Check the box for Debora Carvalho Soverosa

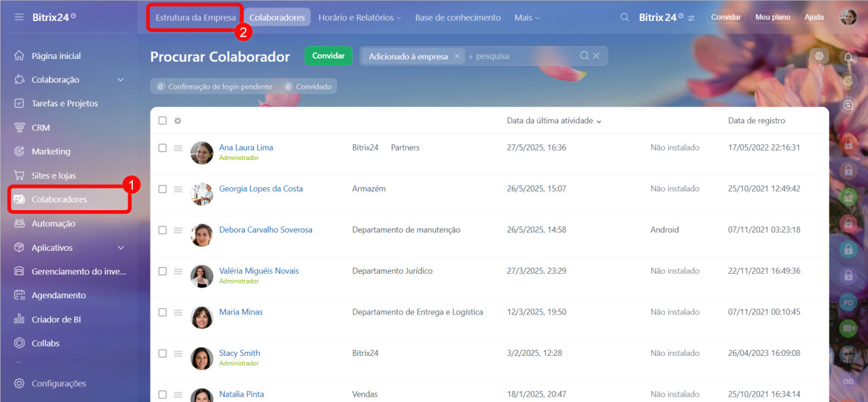coord(162,230)
